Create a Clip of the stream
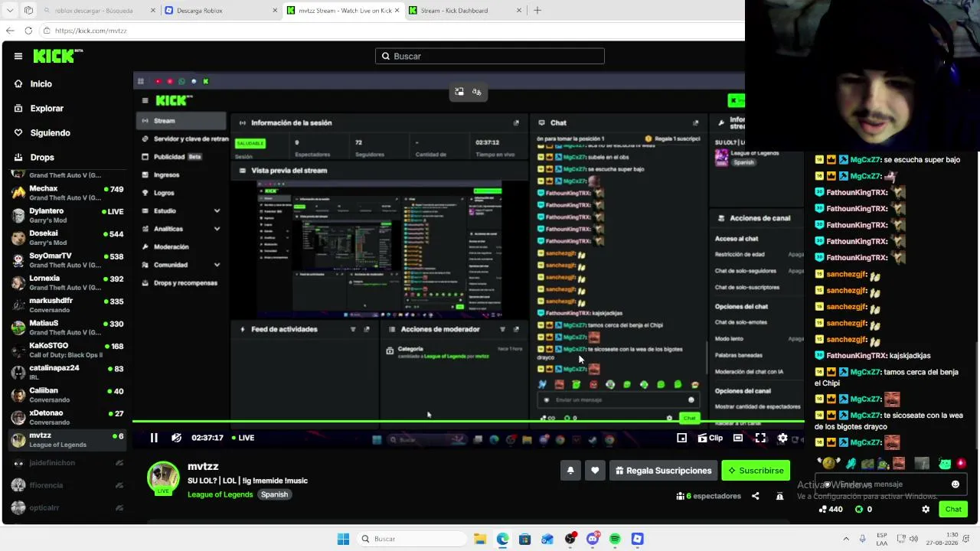 pyautogui.click(x=710, y=438)
